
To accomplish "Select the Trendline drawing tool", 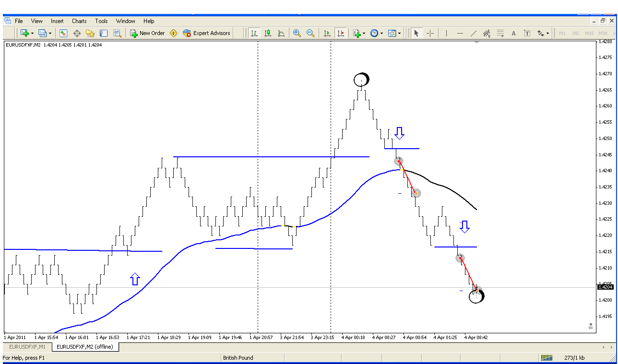I will point(473,33).
